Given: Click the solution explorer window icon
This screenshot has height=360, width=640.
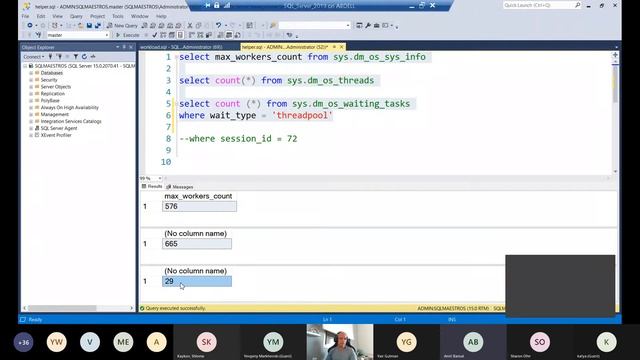Looking at the screenshot, I should coord(359,25).
